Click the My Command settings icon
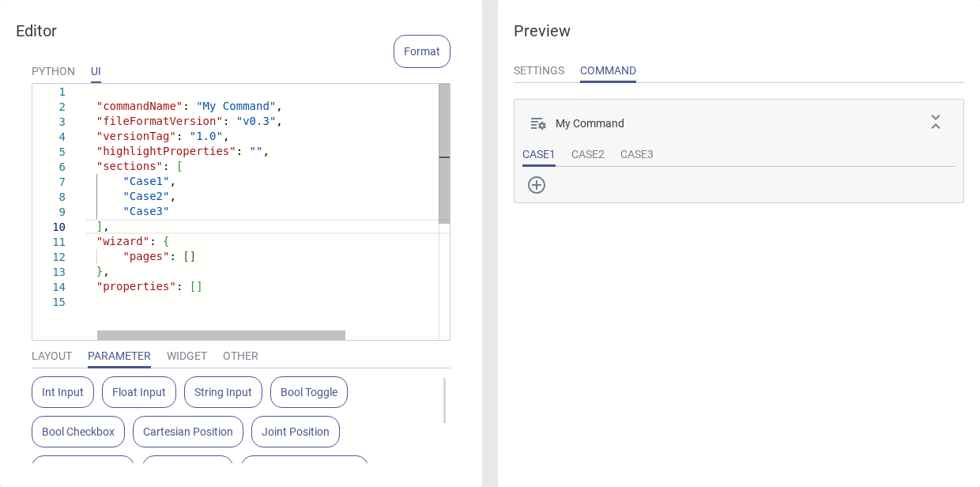The height and width of the screenshot is (487, 980). 538,123
